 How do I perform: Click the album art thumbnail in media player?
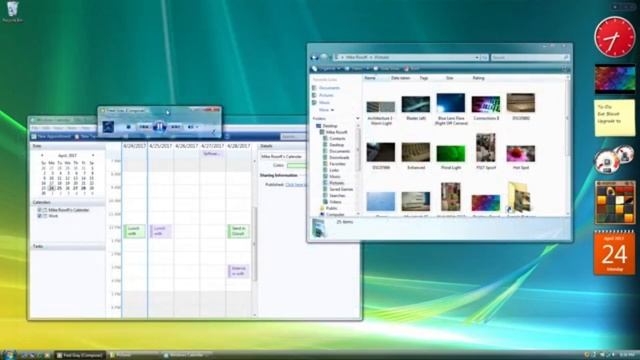[x=108, y=127]
